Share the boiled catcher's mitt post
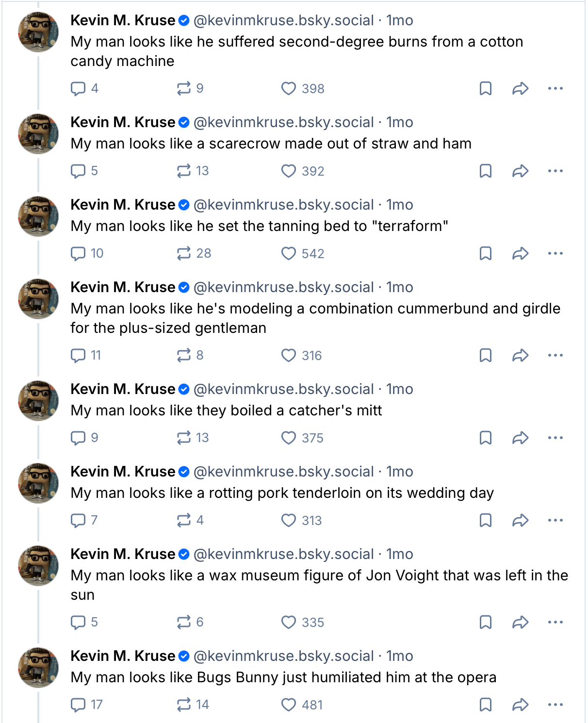Image resolution: width=588 pixels, height=723 pixels. click(x=520, y=438)
